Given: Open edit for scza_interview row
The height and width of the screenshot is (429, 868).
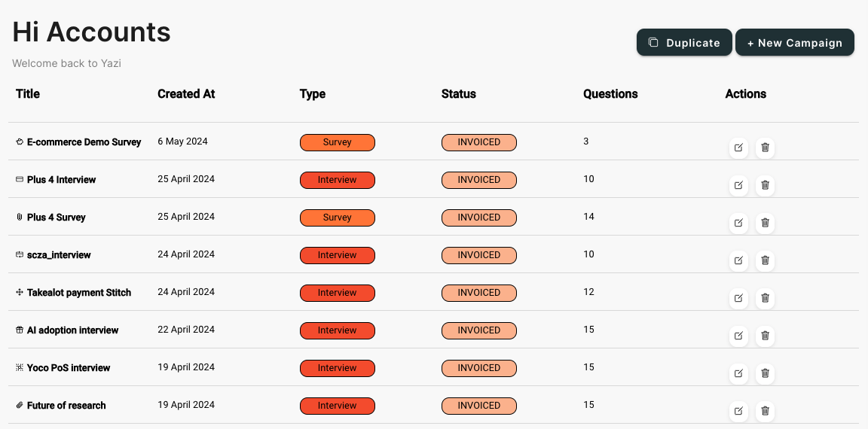Looking at the screenshot, I should tap(738, 260).
